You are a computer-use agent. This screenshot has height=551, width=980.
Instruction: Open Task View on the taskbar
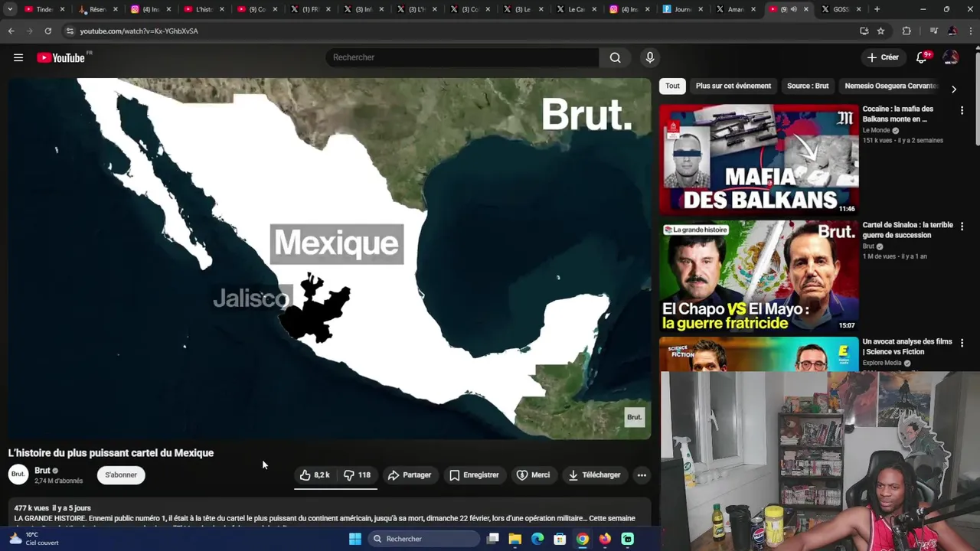(x=493, y=539)
